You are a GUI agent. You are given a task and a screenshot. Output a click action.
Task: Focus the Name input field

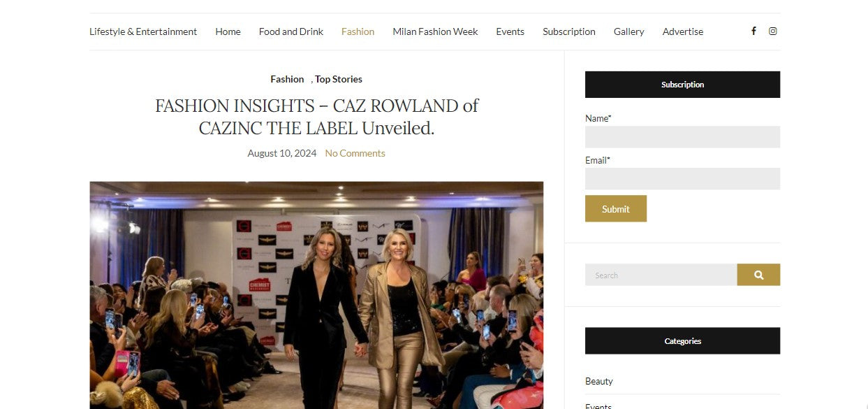click(x=682, y=136)
